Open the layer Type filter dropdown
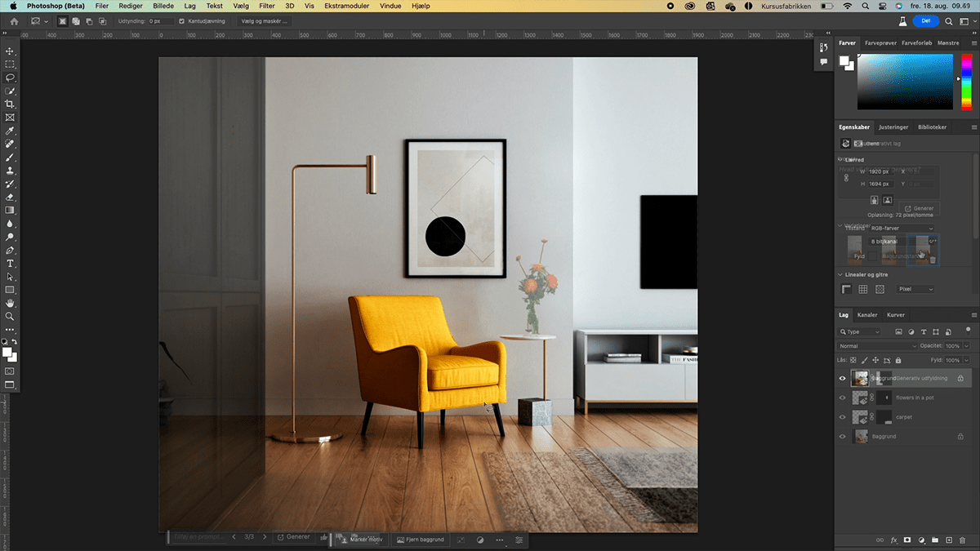This screenshot has width=980, height=551. [x=860, y=332]
